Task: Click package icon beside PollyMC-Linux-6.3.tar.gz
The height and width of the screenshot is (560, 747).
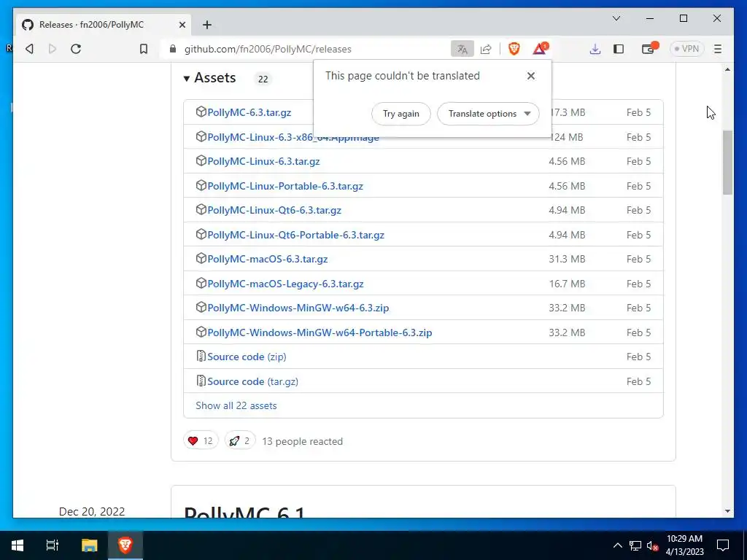Action: [x=201, y=160]
